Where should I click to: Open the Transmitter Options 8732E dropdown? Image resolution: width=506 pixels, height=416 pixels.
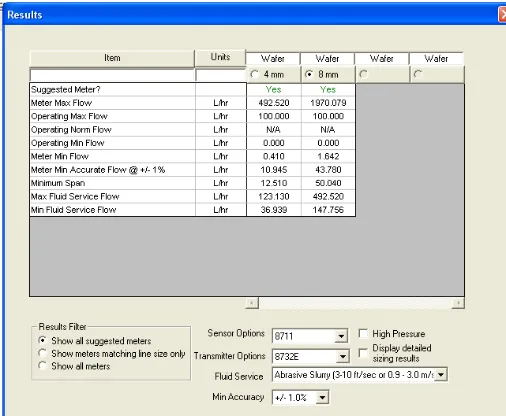[342, 356]
